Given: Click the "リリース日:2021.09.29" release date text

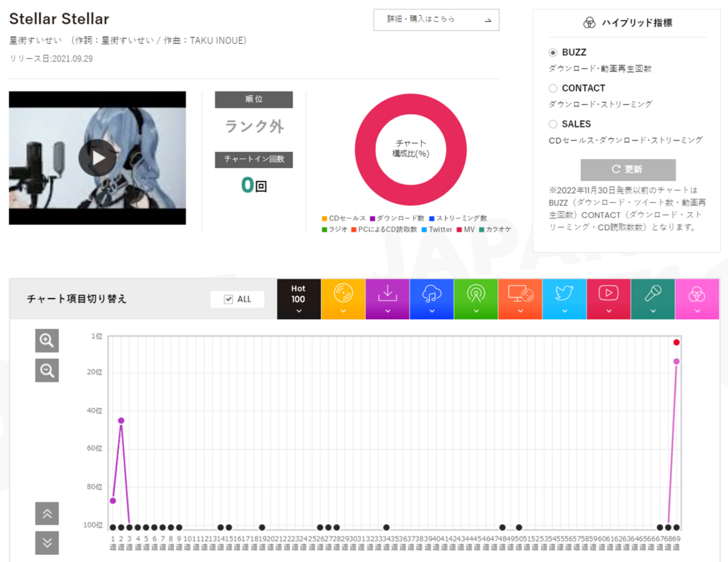Looking at the screenshot, I should pyautogui.click(x=51, y=59).
